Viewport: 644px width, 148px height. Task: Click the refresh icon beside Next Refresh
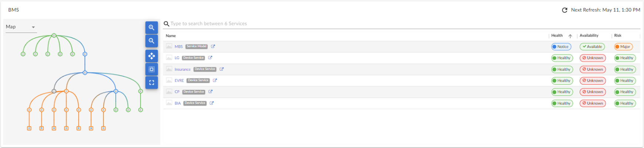click(565, 10)
